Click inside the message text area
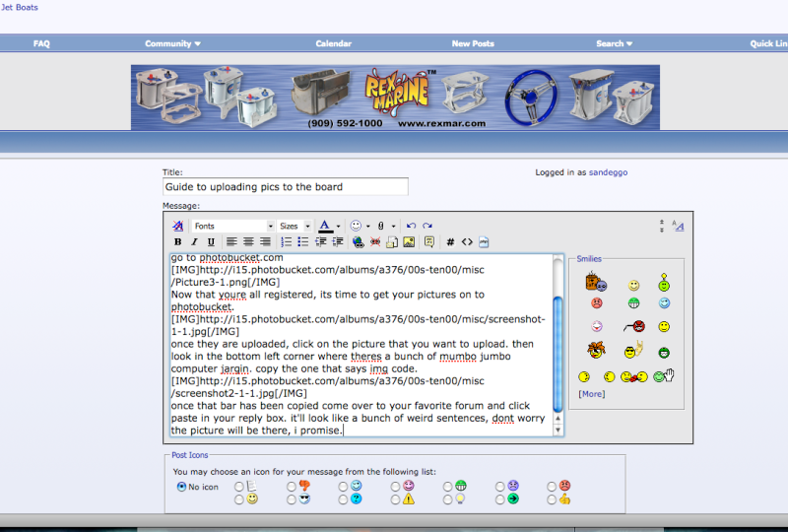Viewport: 788px width, 532px height. [x=361, y=345]
